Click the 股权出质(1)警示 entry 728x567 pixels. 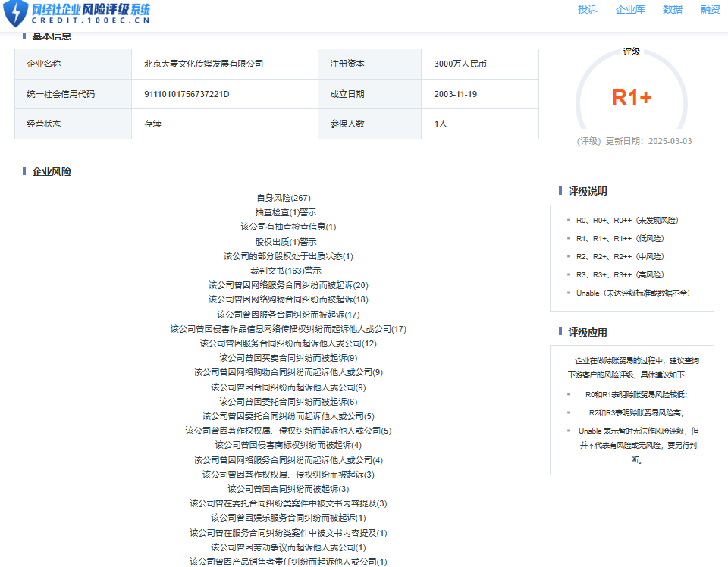pos(286,242)
